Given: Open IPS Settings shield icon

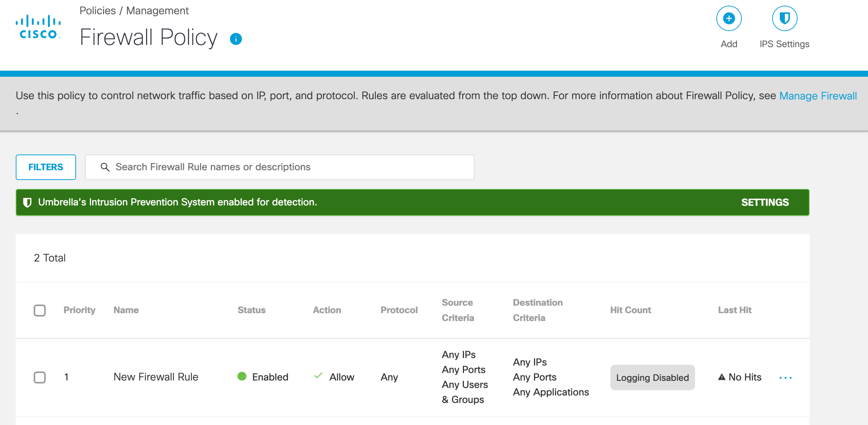Looking at the screenshot, I should pos(784,18).
